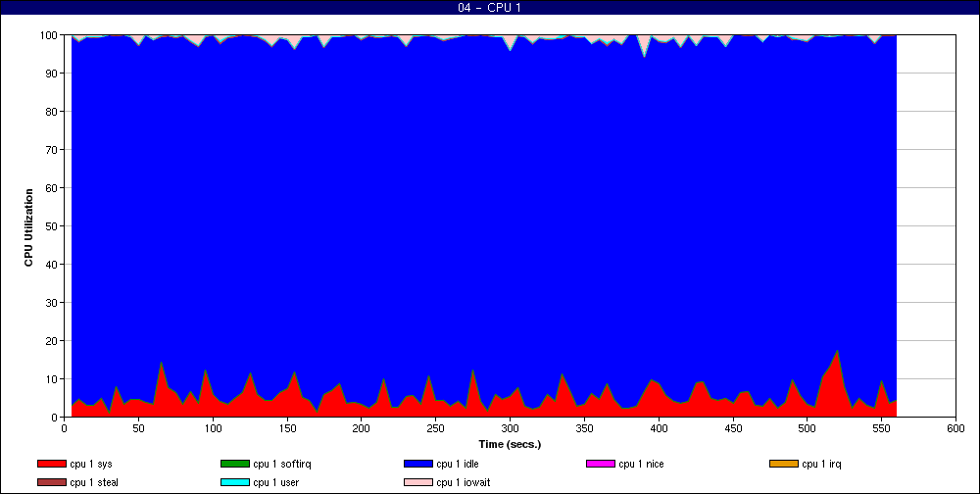This screenshot has height=494, width=980.
Task: Click the 0 tick on the time axis
Action: tap(65, 428)
